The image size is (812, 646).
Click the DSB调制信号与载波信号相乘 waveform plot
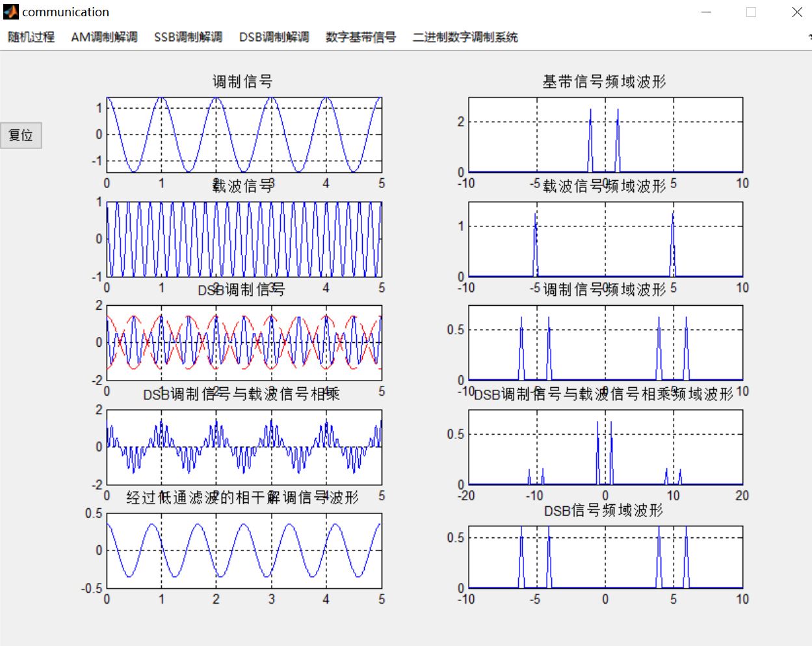(x=244, y=447)
